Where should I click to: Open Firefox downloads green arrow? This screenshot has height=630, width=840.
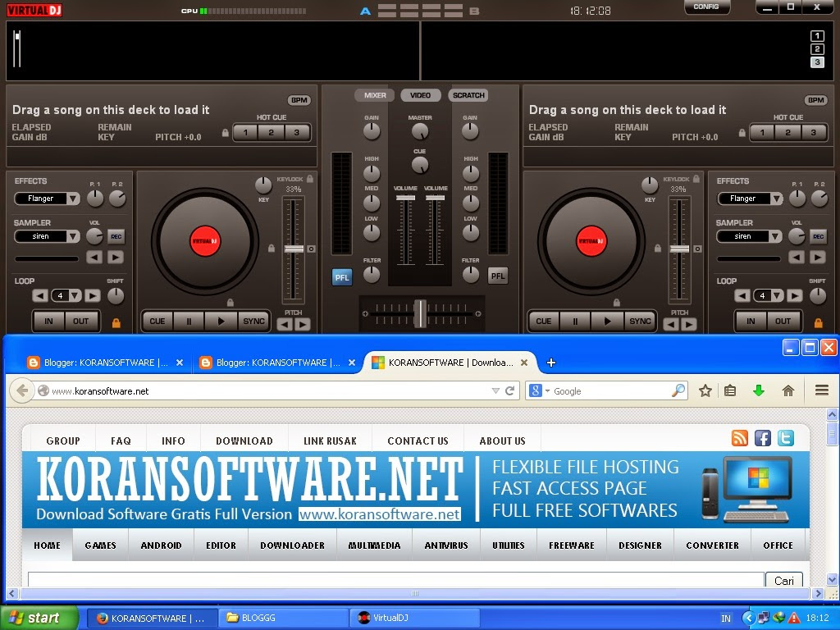[759, 391]
